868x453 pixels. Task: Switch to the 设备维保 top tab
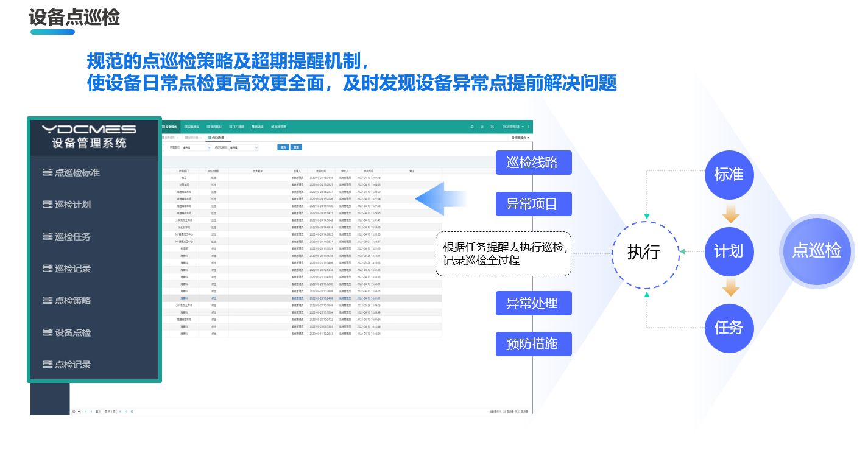[191, 127]
